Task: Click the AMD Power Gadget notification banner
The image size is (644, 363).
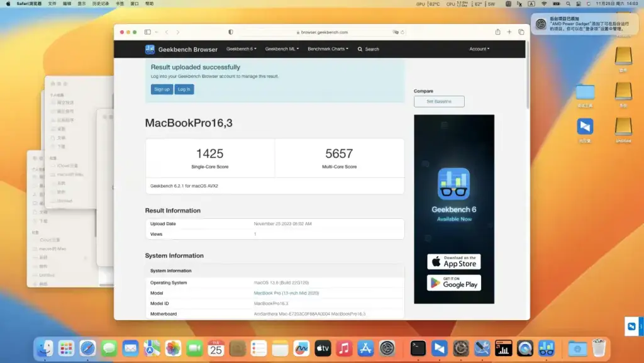Action: tap(584, 25)
